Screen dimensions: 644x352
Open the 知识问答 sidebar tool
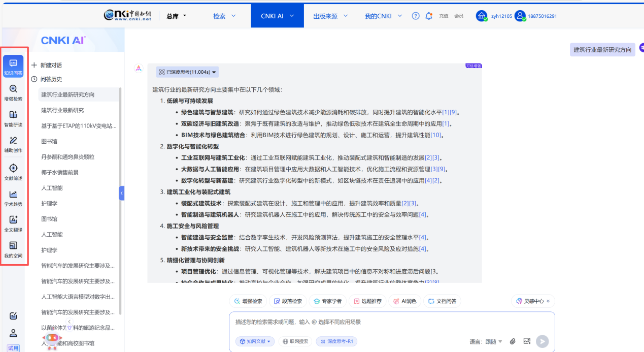click(13, 67)
